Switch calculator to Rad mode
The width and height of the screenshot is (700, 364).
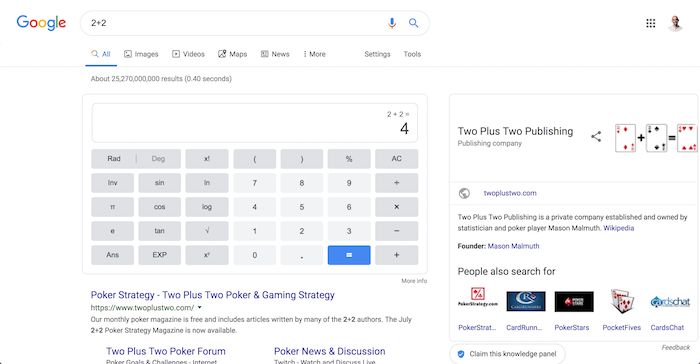(114, 159)
